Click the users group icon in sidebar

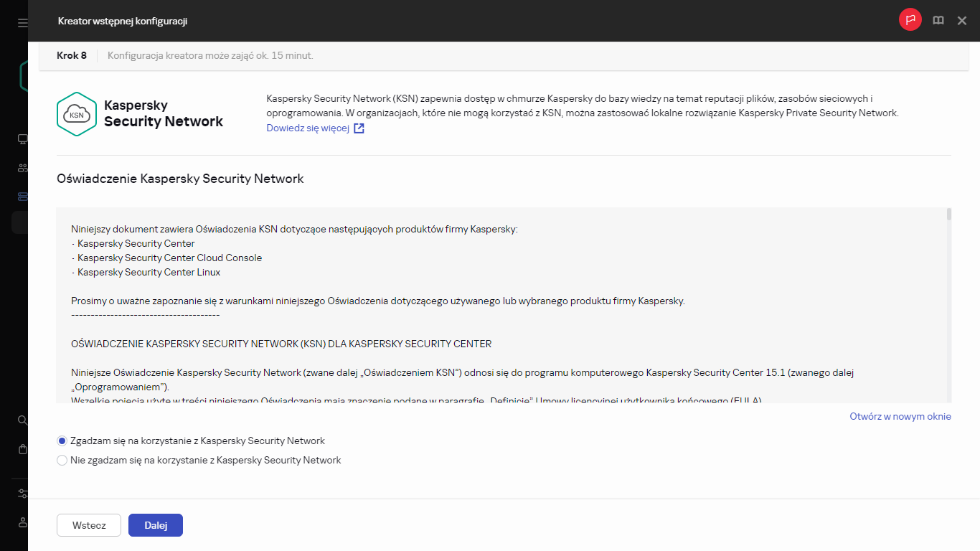click(23, 168)
